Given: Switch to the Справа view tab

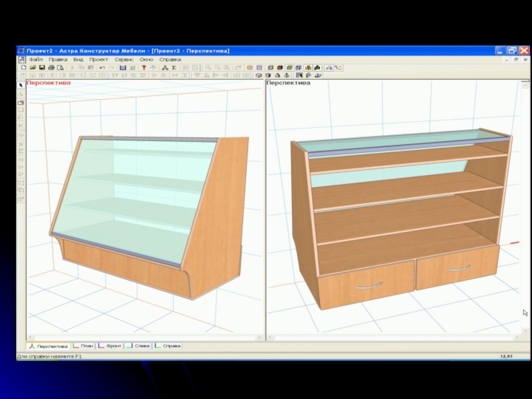Looking at the screenshot, I should [x=168, y=346].
